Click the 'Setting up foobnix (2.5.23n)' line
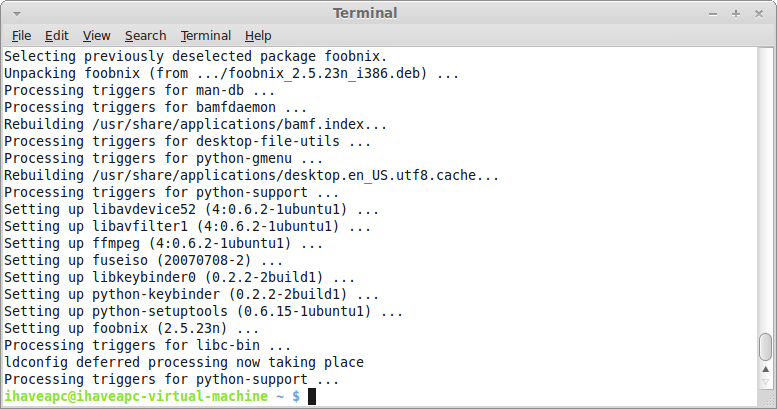Image resolution: width=777 pixels, height=409 pixels. [131, 329]
